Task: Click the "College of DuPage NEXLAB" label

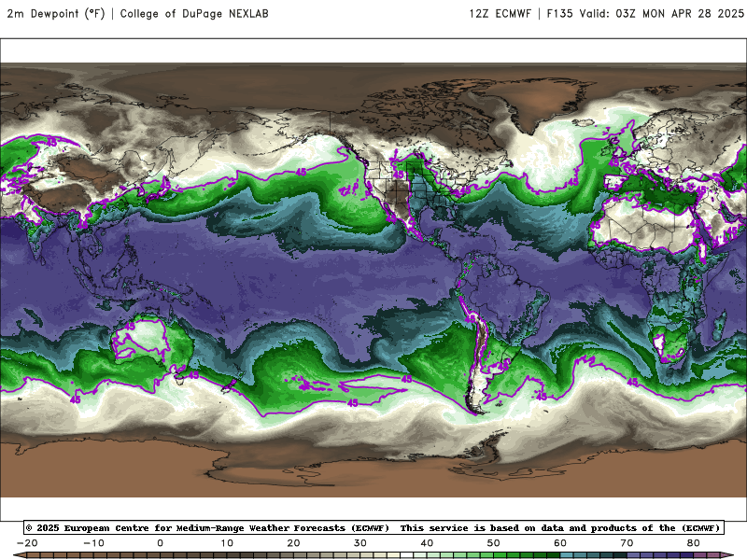Action: (194, 14)
